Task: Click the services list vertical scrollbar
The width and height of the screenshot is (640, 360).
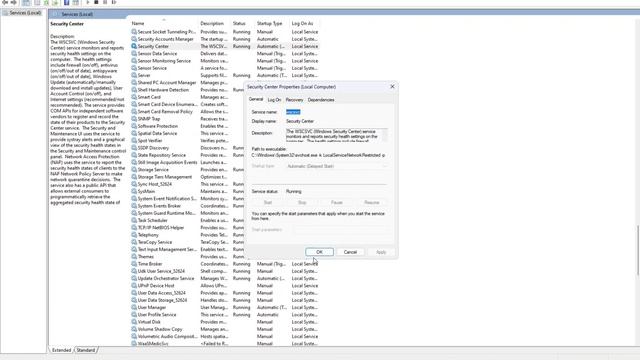Action: point(637,250)
